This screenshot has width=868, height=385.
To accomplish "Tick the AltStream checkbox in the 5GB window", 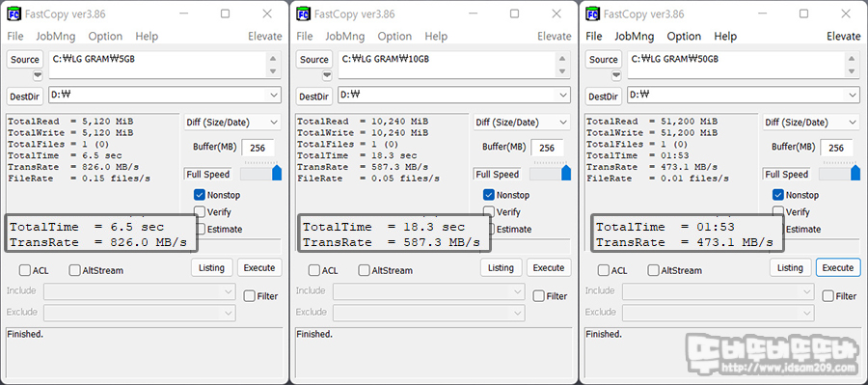I will pyautogui.click(x=74, y=270).
